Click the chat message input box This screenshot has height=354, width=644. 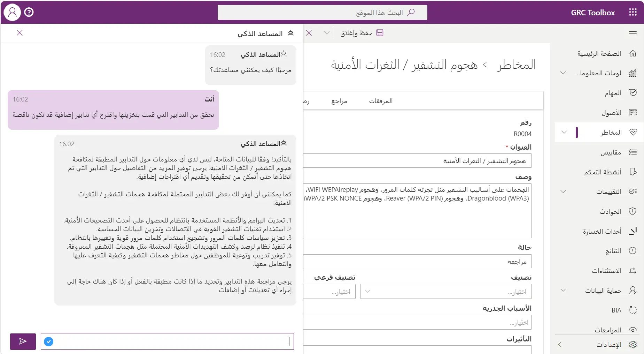pos(167,341)
